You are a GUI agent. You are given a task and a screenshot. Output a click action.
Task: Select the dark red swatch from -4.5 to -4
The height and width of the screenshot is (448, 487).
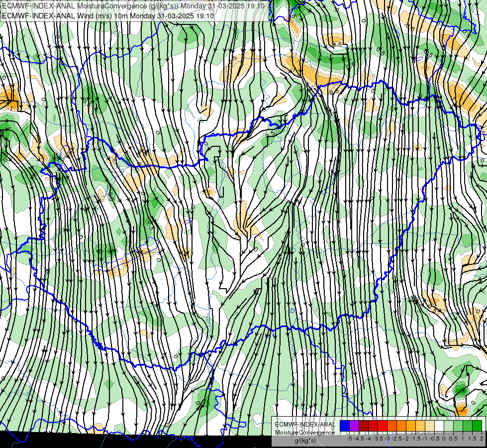pos(364,426)
